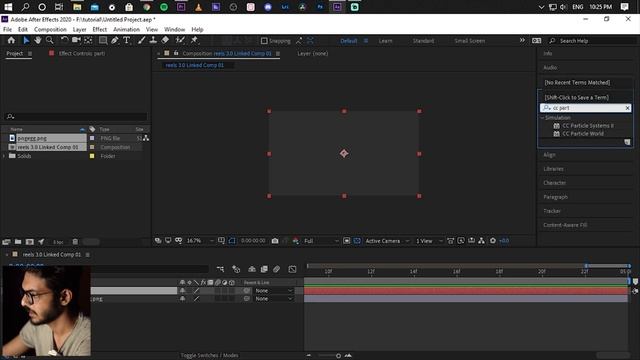Screen dimensions: 640x360
Task: Select the Selection arrow tool
Action: 26,40
